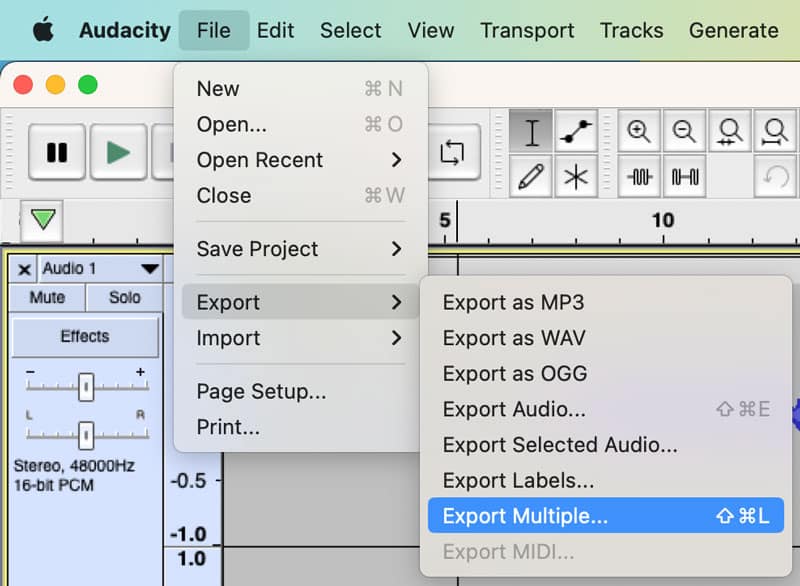Open the View menu

click(x=431, y=30)
